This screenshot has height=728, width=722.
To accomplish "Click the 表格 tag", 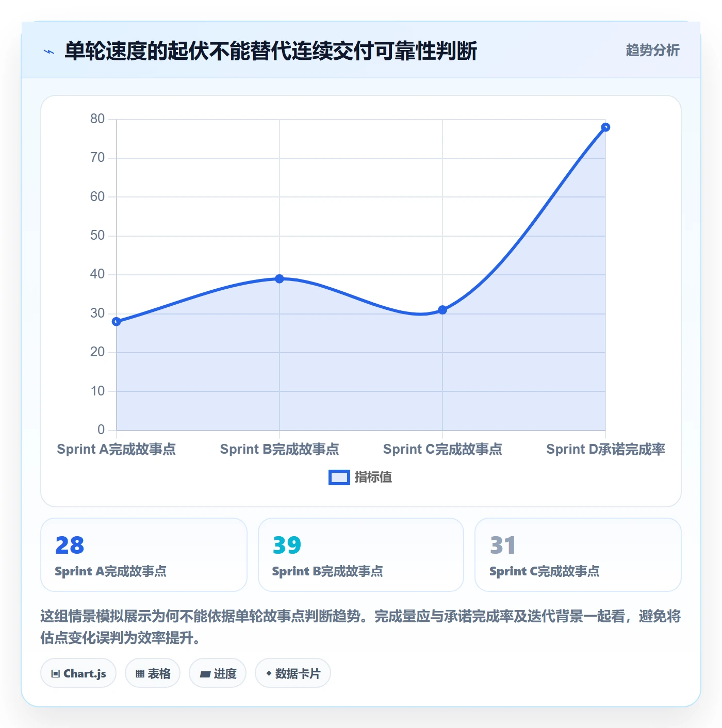I will pyautogui.click(x=153, y=673).
